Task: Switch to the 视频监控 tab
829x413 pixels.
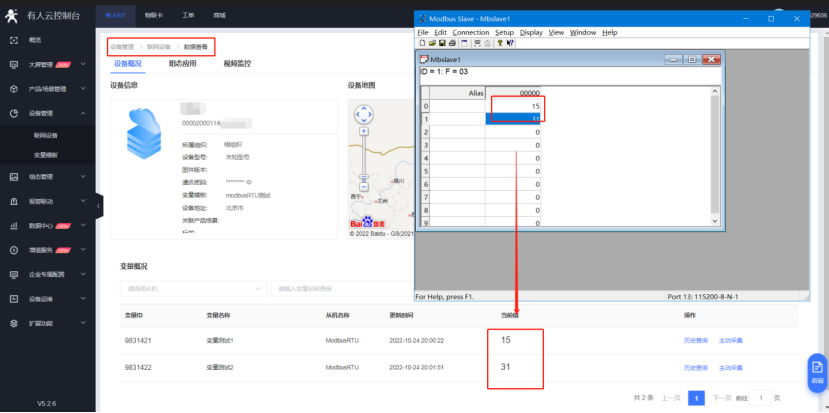Action: pyautogui.click(x=237, y=63)
